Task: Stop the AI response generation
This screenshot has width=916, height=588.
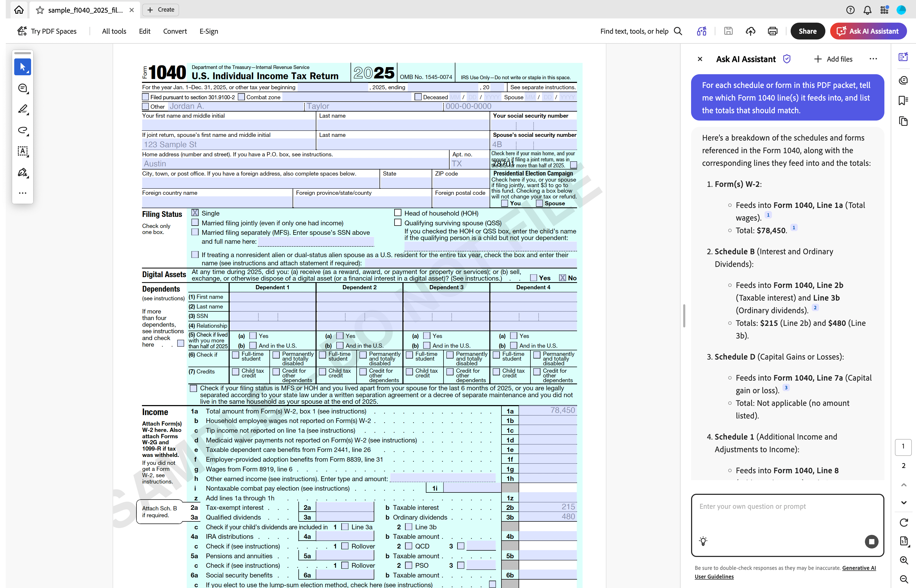Action: click(x=871, y=541)
